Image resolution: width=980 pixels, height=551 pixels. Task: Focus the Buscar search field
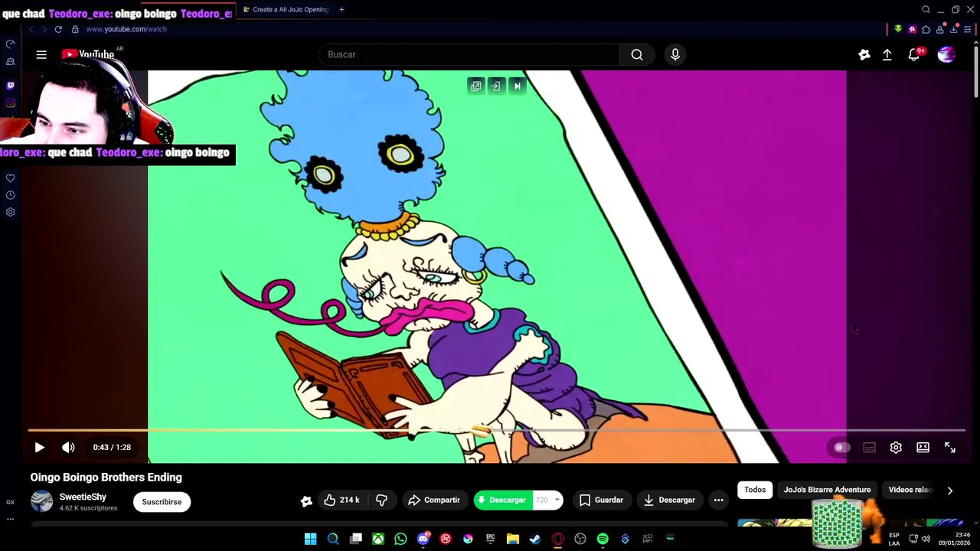click(x=469, y=54)
